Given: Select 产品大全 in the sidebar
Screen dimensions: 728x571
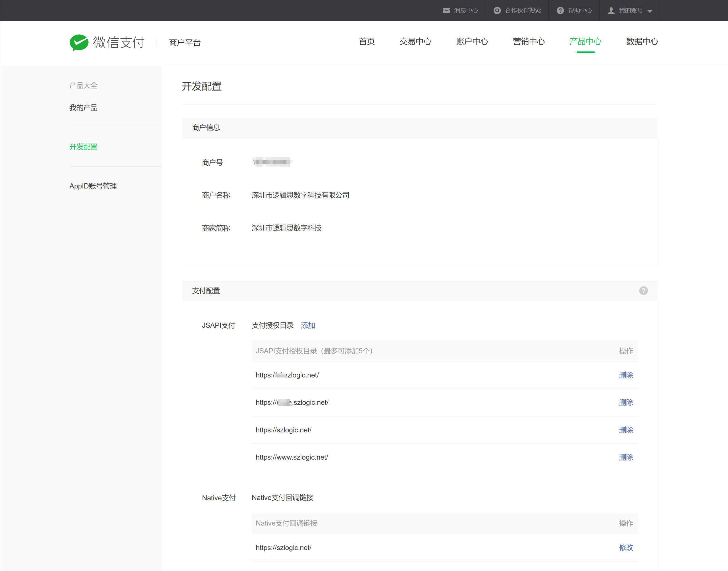Looking at the screenshot, I should 83,86.
